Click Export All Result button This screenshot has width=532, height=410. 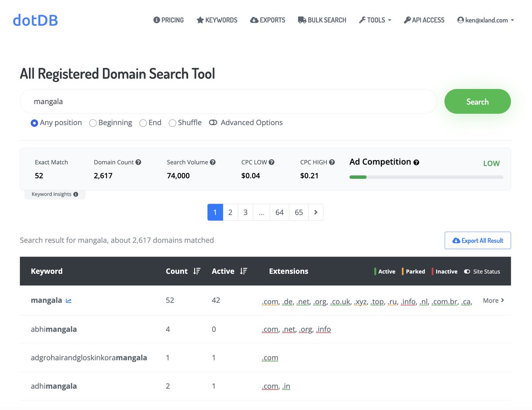(477, 240)
